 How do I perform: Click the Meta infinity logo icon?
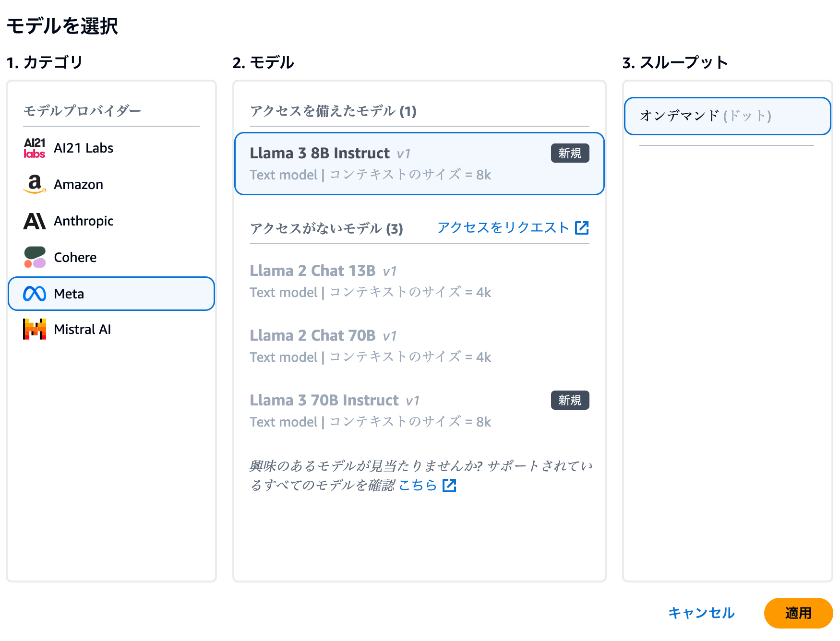[35, 294]
